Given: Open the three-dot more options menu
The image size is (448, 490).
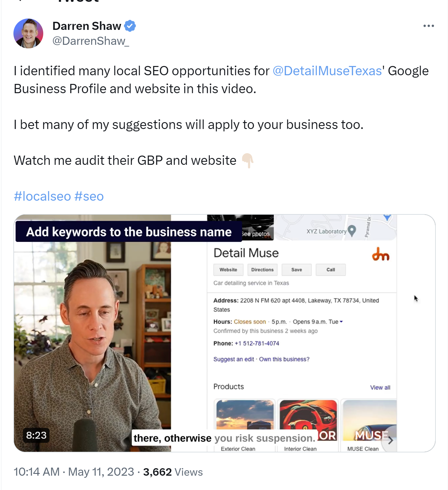Looking at the screenshot, I should (x=428, y=26).
